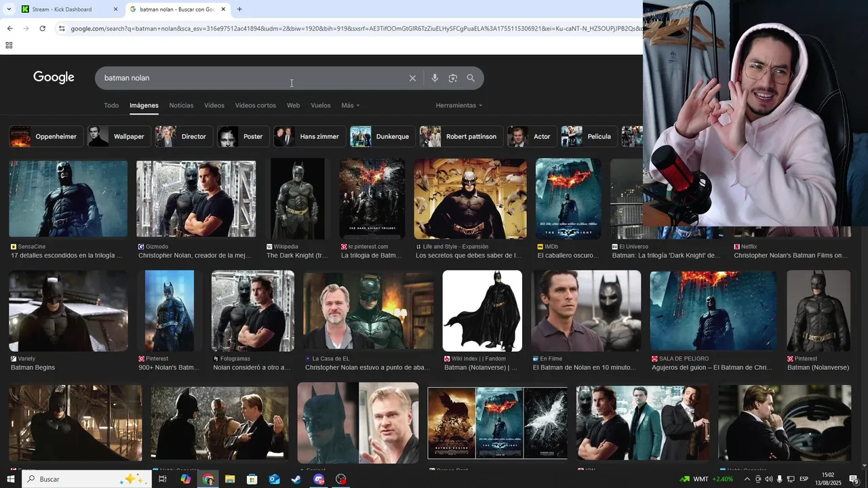
Task: Expand the Más search filter dropdown
Action: tap(351, 106)
